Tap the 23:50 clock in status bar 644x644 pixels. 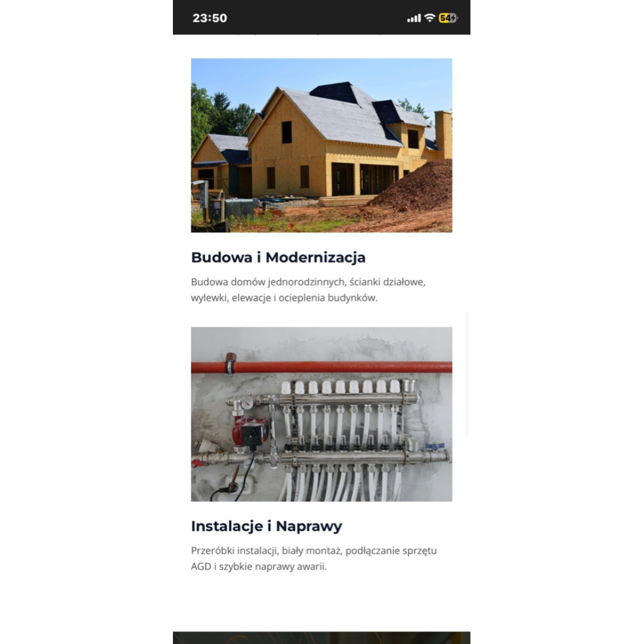coord(209,18)
